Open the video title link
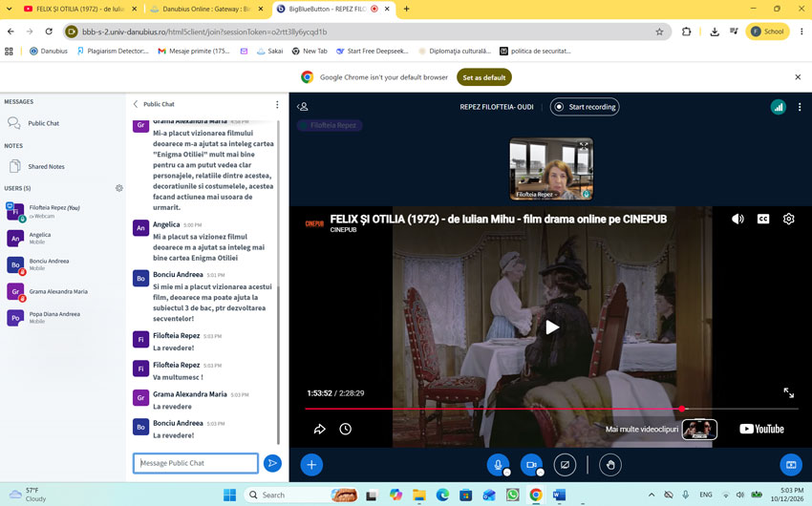The height and width of the screenshot is (506, 812). point(498,219)
